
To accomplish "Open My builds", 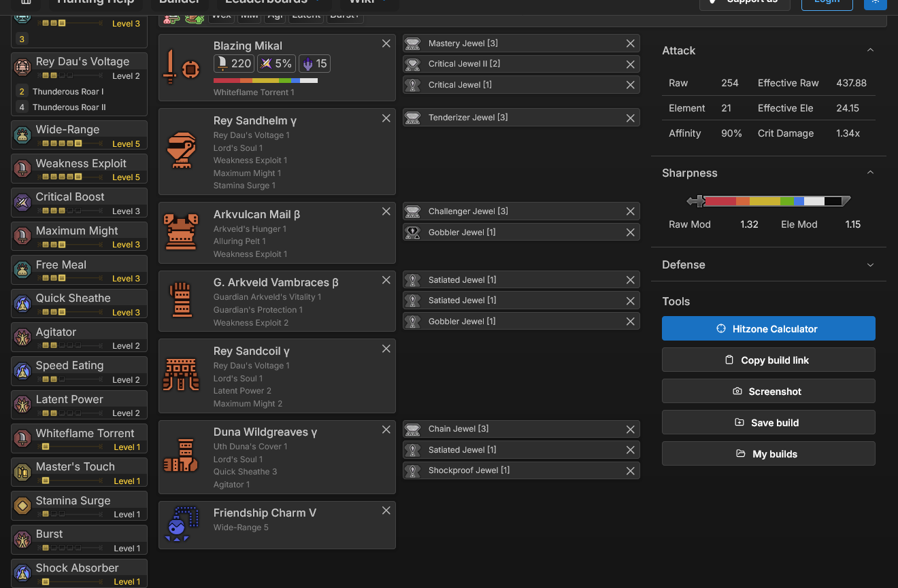I will coord(769,453).
